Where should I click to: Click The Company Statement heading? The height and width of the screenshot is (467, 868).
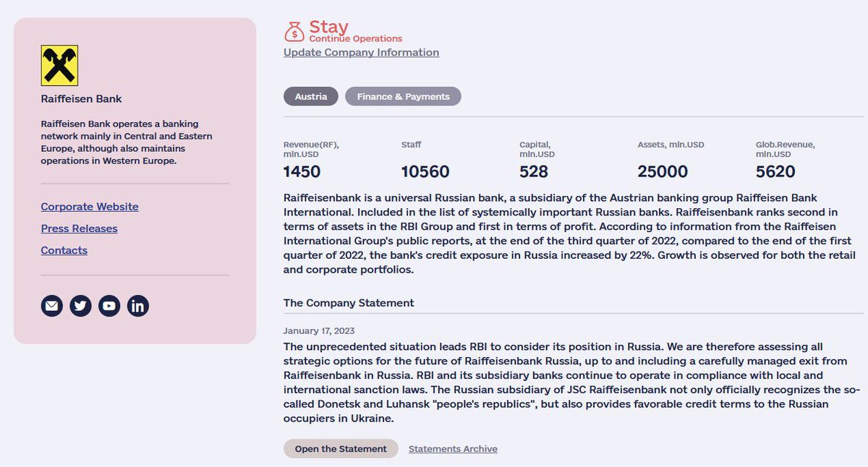349,303
